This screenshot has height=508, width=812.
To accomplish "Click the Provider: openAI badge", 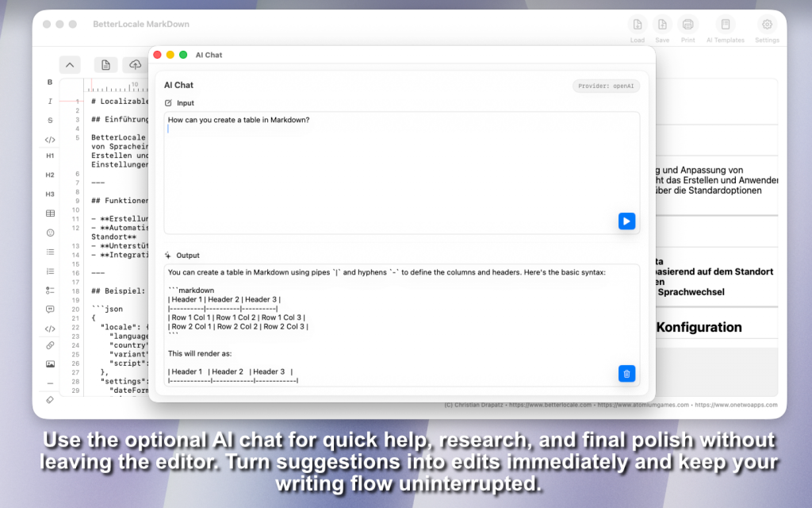I will [606, 86].
